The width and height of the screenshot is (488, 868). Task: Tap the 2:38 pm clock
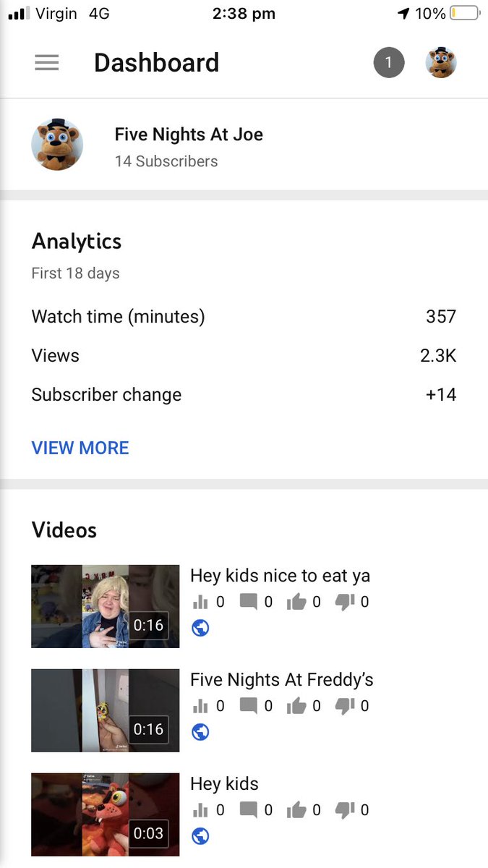click(x=244, y=13)
